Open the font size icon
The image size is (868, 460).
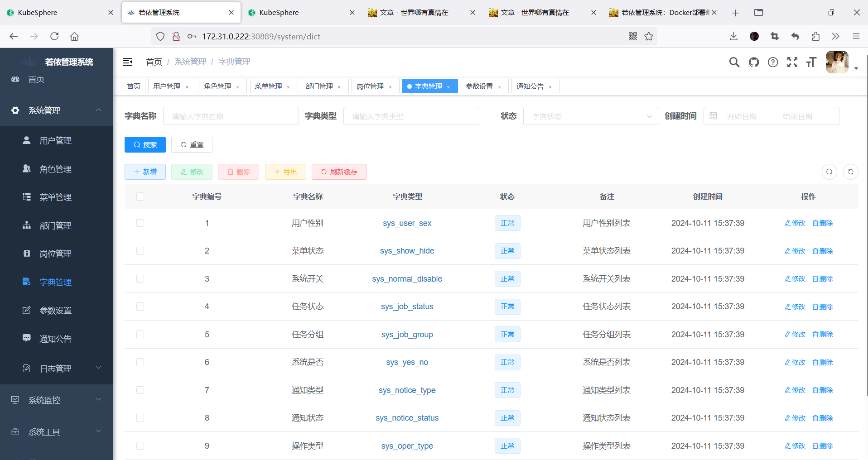pyautogui.click(x=811, y=62)
